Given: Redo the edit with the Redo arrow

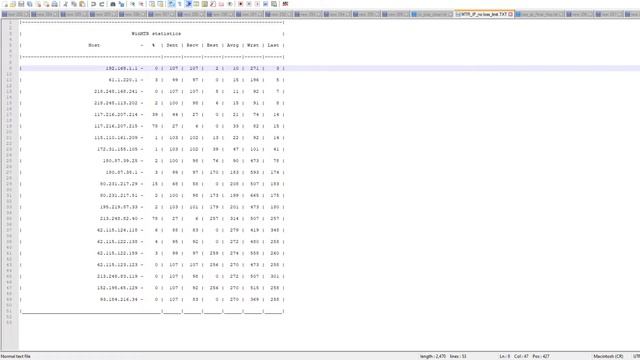Looking at the screenshot, I should [102, 4].
